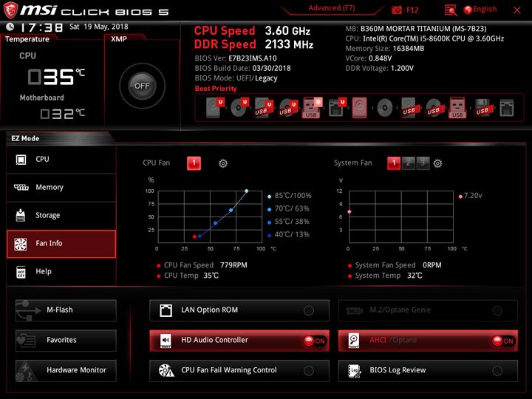Click the Memory Size 16384MB value
Screen dimensions: 532x399
409,49
